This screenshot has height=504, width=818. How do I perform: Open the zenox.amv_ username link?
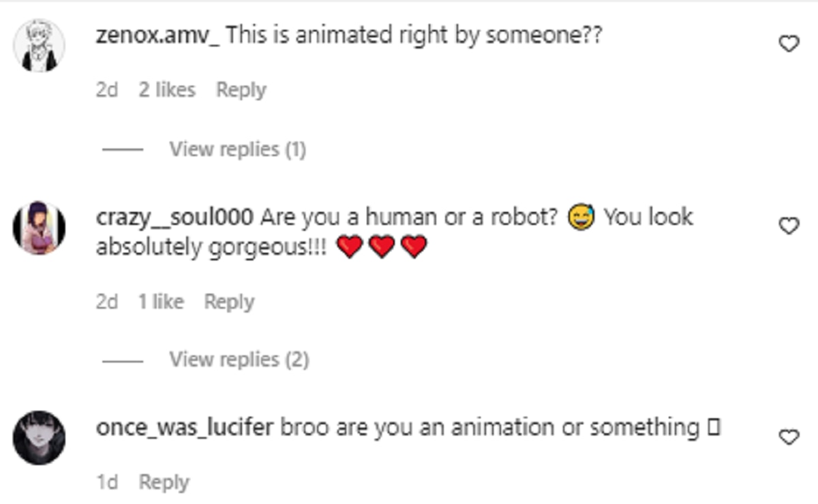158,35
